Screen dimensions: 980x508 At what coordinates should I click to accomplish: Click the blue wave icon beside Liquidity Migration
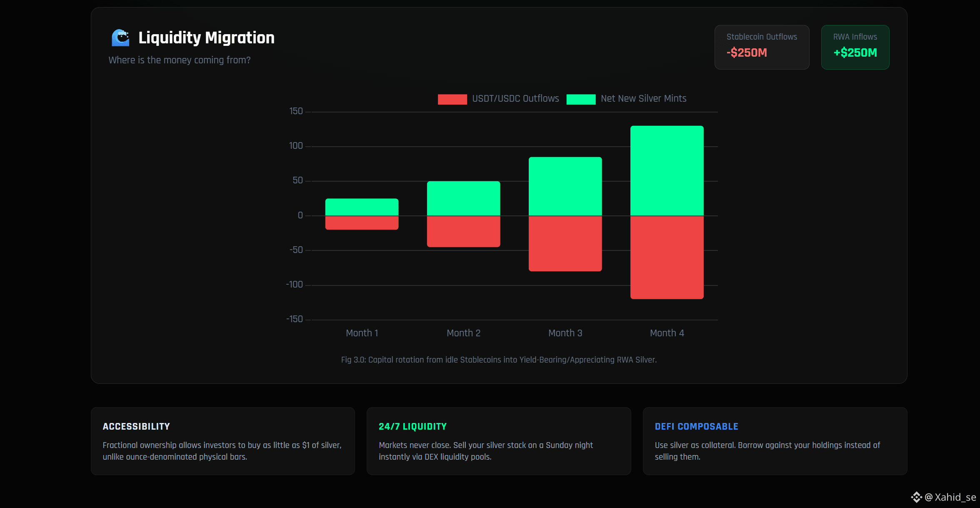click(x=120, y=38)
